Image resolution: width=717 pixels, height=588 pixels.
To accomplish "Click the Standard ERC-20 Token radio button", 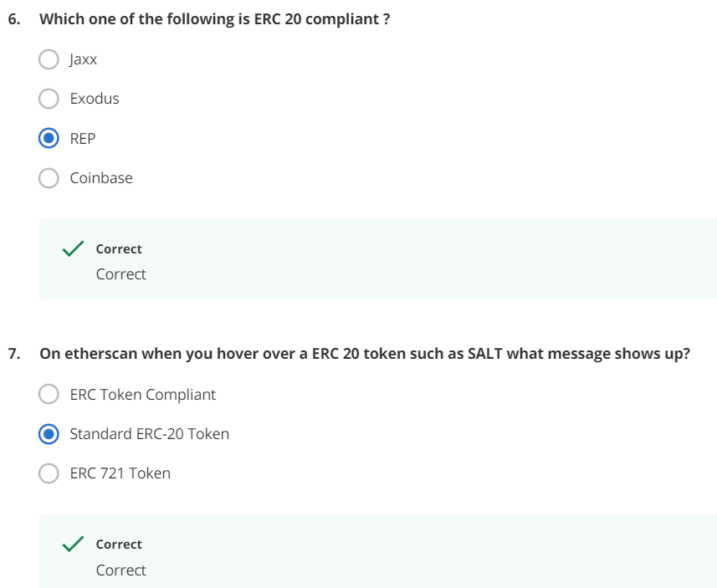I will click(x=49, y=433).
